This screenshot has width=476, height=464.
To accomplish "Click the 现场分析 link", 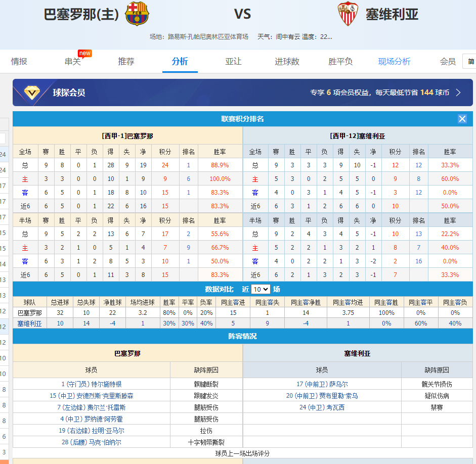I will point(394,61).
